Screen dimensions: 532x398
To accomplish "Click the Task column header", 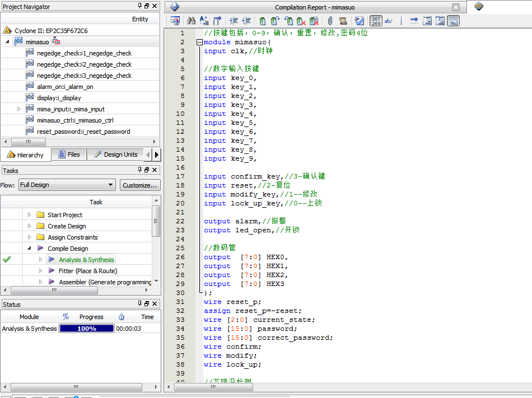I will pyautogui.click(x=96, y=202).
